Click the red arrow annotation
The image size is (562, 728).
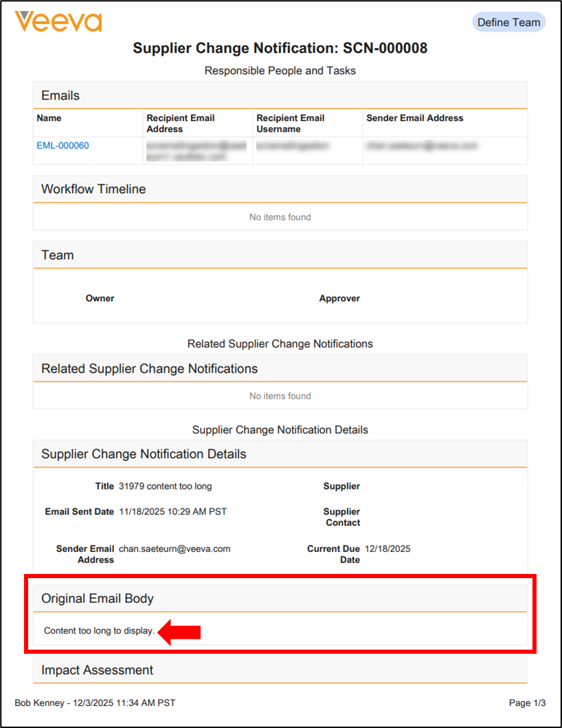(180, 631)
